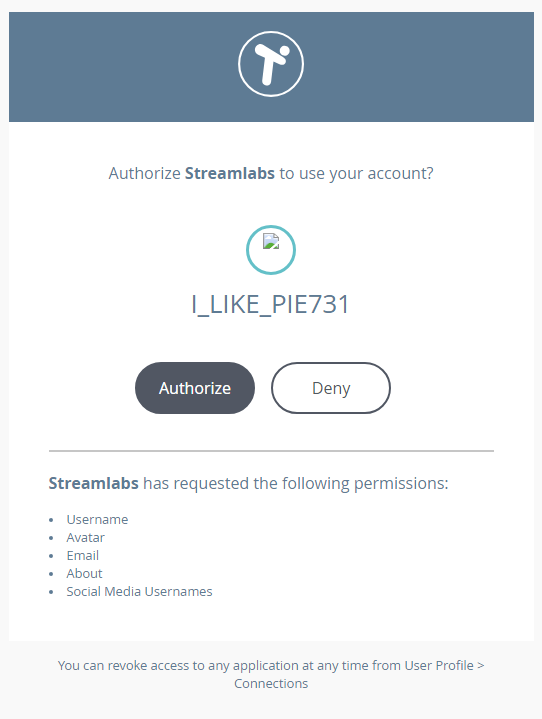Select the Email permission entry
The height and width of the screenshot is (719, 542).
83,555
